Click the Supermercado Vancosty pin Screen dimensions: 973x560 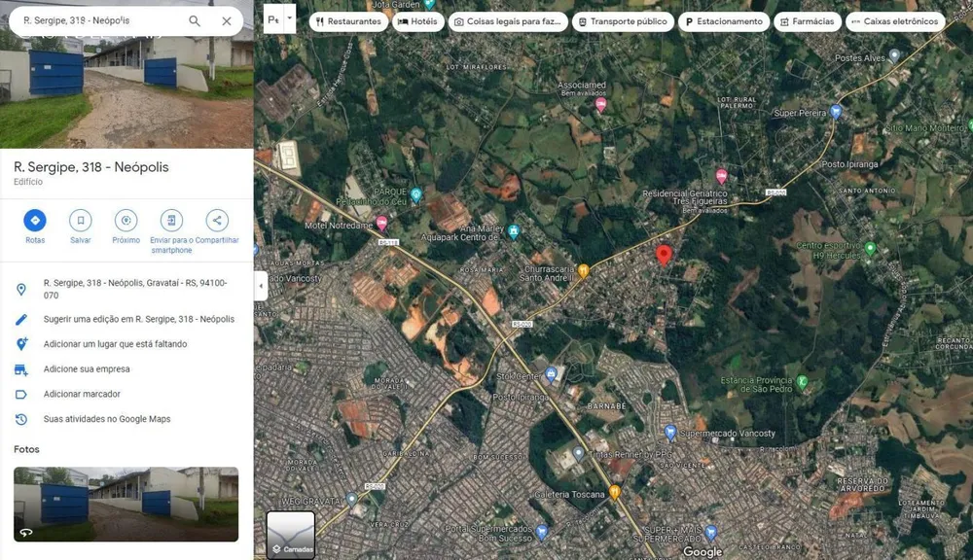pyautogui.click(x=669, y=432)
